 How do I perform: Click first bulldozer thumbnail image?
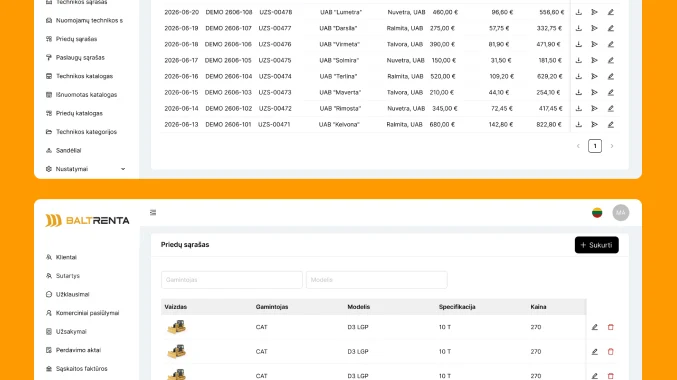176,327
